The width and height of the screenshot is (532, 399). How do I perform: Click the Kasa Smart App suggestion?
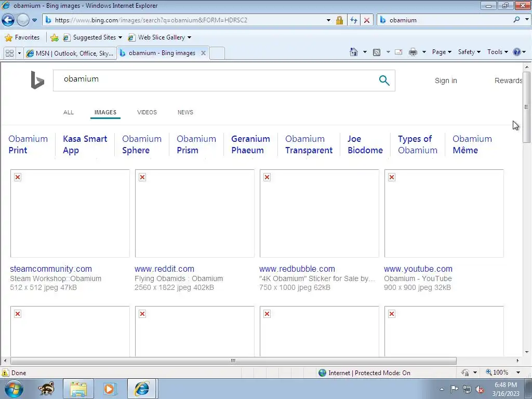(x=85, y=144)
